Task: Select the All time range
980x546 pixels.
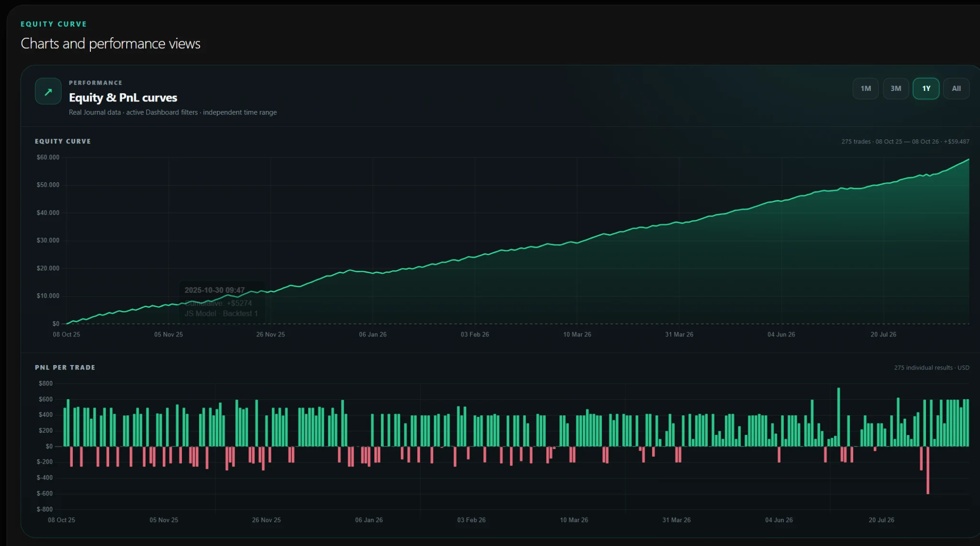Action: tap(956, 89)
